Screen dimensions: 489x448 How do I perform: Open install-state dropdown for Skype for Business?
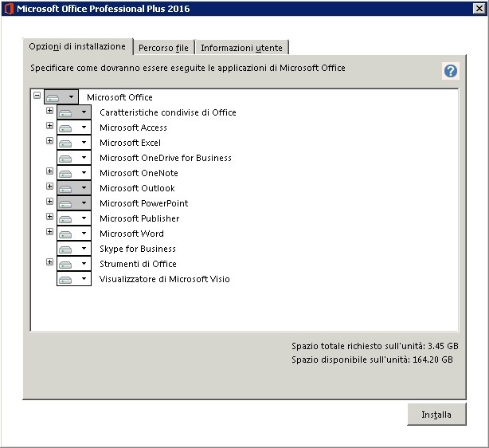click(x=74, y=249)
